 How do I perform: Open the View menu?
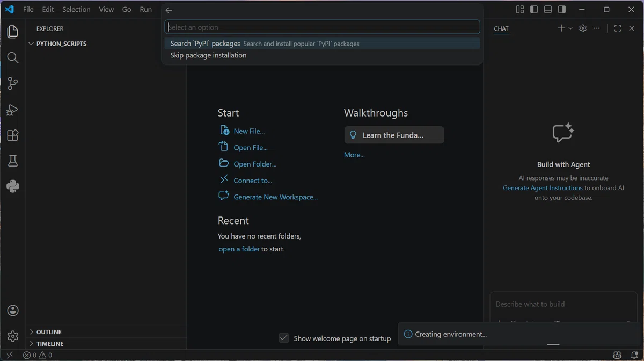(x=106, y=9)
